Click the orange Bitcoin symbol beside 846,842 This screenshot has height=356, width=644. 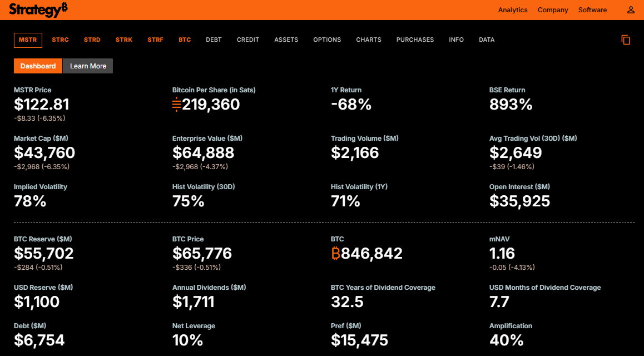pyautogui.click(x=335, y=253)
